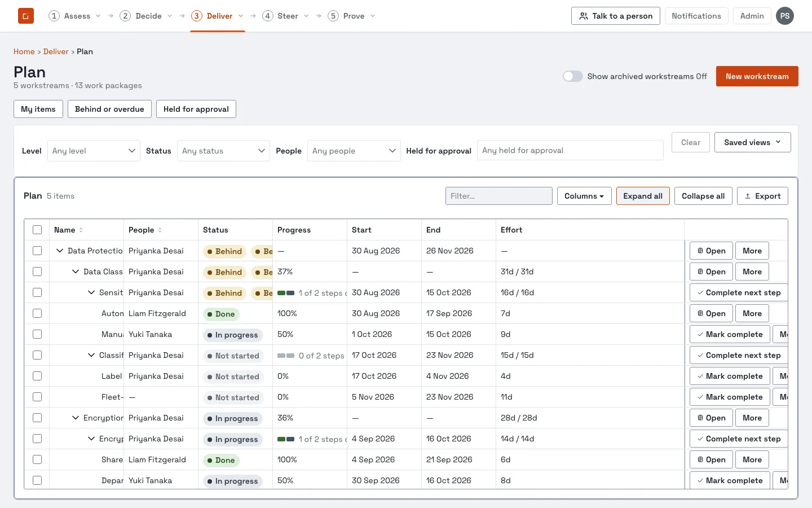Open the Steer nav tab
812x508 pixels.
[x=286, y=16]
